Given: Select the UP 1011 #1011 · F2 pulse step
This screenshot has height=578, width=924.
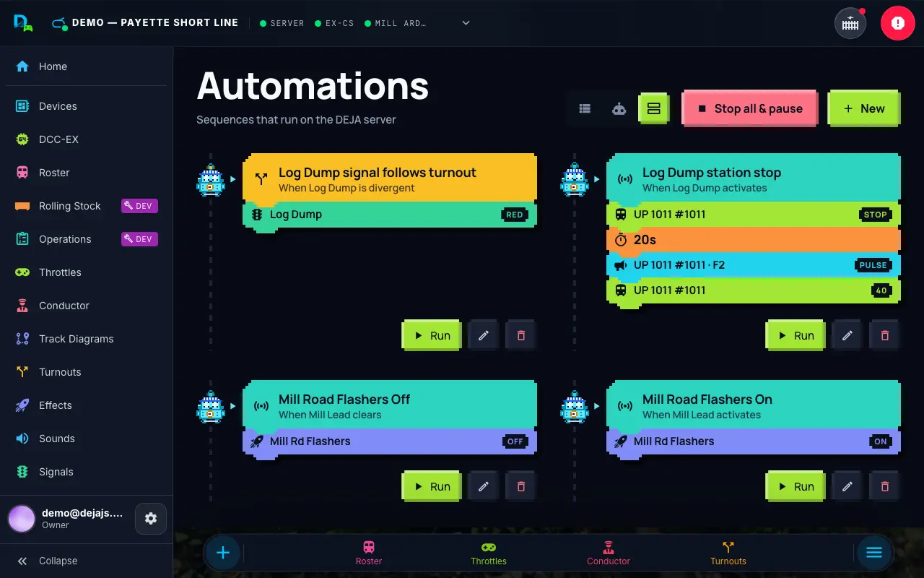Looking at the screenshot, I should point(754,265).
